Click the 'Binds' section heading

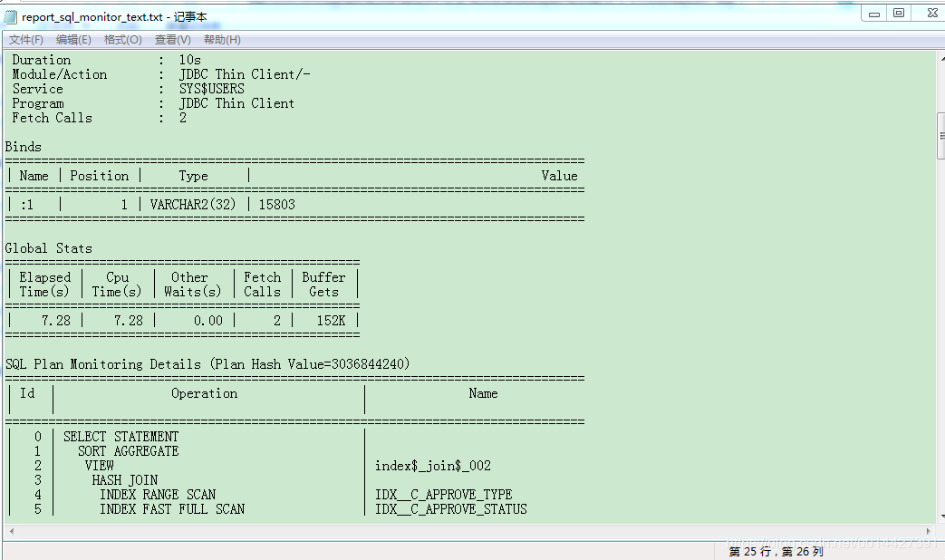(24, 147)
